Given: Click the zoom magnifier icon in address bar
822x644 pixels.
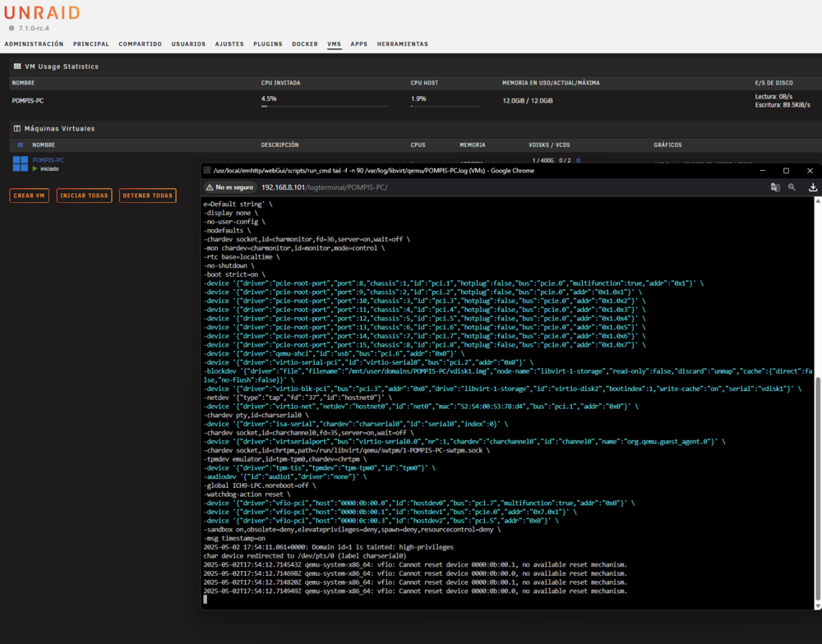Looking at the screenshot, I should tap(792, 187).
